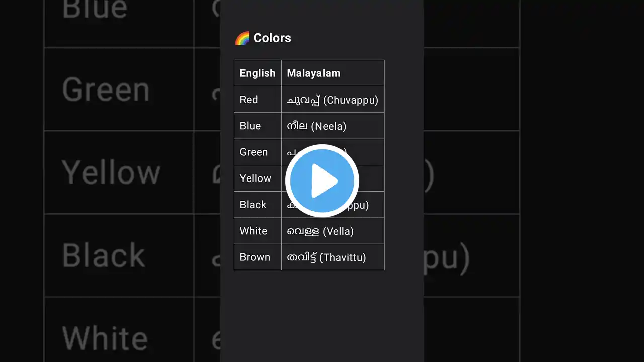Click the blurred background Yellow text
The width and height of the screenshot is (644, 362).
[x=111, y=173]
